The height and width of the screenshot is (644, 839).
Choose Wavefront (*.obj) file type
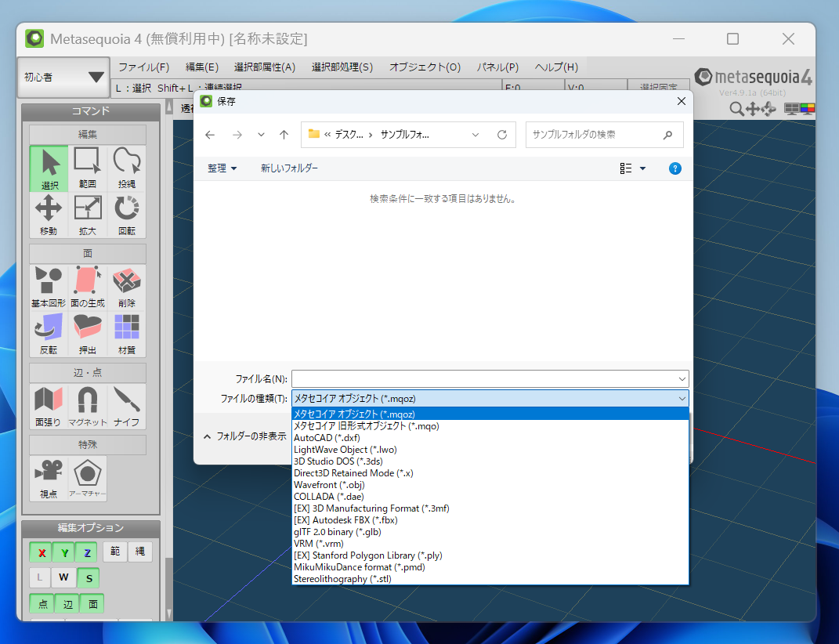490,485
